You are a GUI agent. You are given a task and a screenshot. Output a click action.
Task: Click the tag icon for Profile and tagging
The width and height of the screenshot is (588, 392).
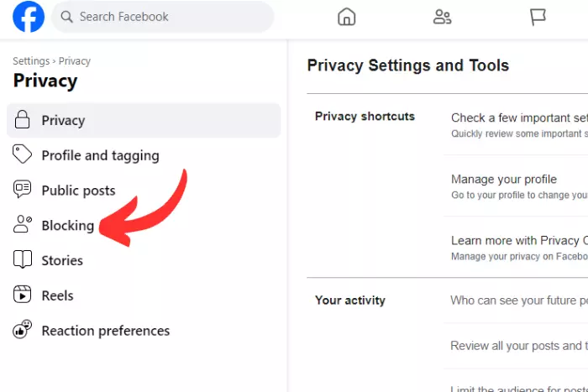pyautogui.click(x=22, y=154)
